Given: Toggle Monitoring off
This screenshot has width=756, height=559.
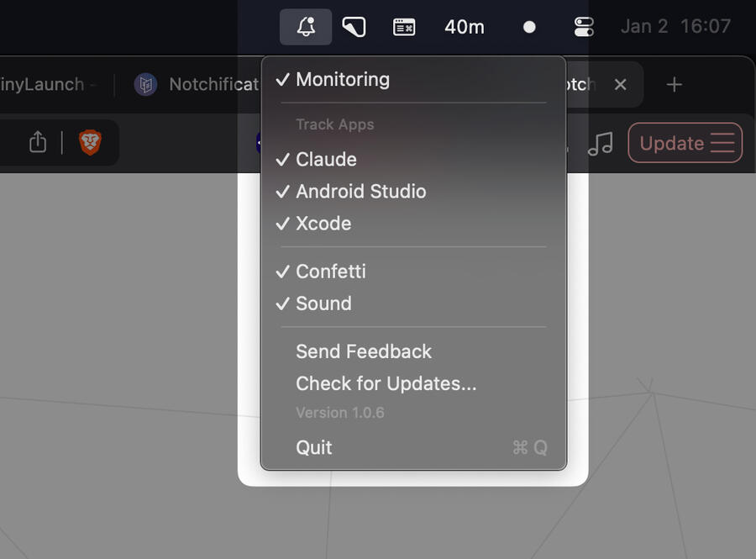Looking at the screenshot, I should 343,80.
